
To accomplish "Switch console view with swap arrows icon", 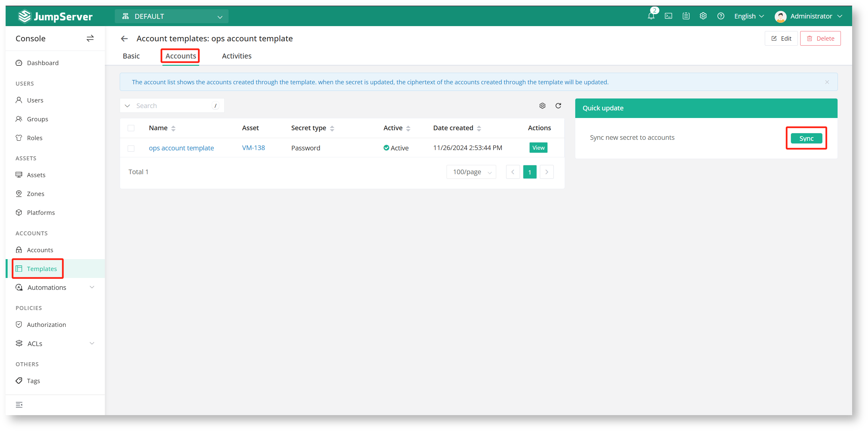I will [90, 38].
